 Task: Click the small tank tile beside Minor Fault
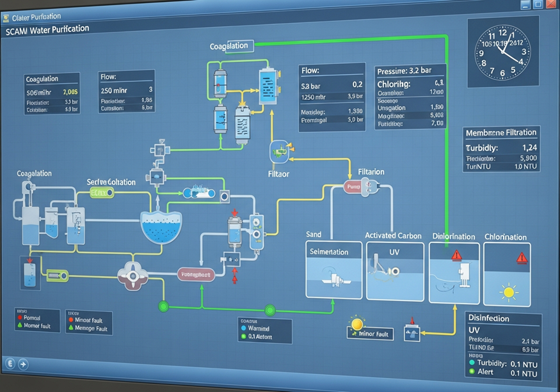[412, 333]
